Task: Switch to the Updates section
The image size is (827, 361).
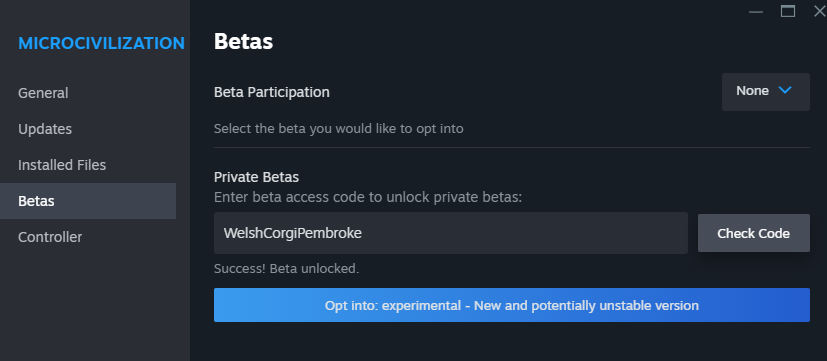Action: pos(45,129)
